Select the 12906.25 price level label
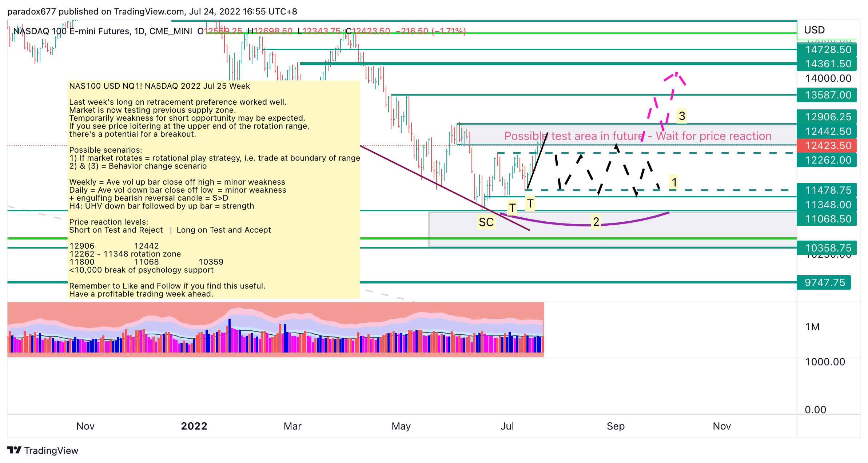The width and height of the screenshot is (868, 463). coord(827,117)
